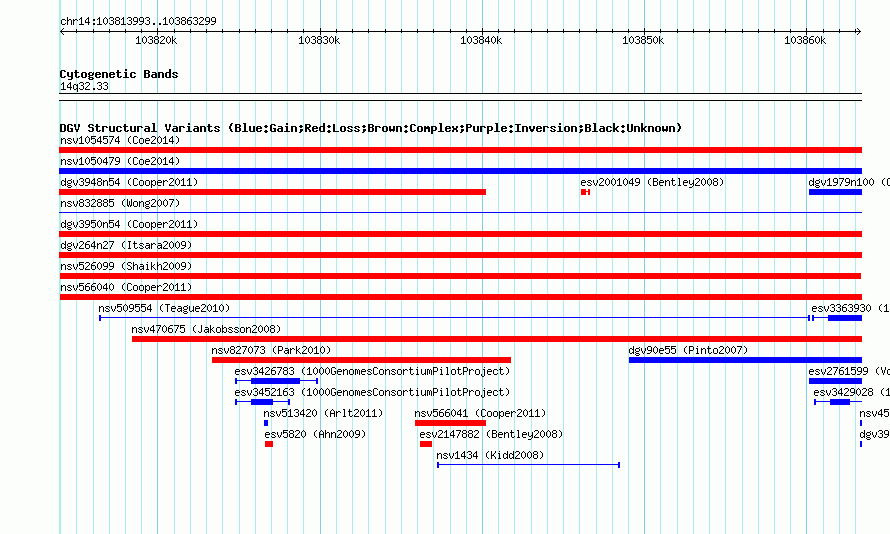Open the dgv90e55 (Pinto2007) label

pos(688,350)
